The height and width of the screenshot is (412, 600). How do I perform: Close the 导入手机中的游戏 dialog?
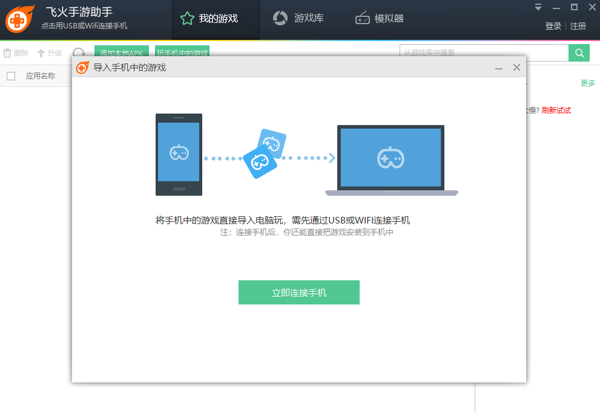517,67
